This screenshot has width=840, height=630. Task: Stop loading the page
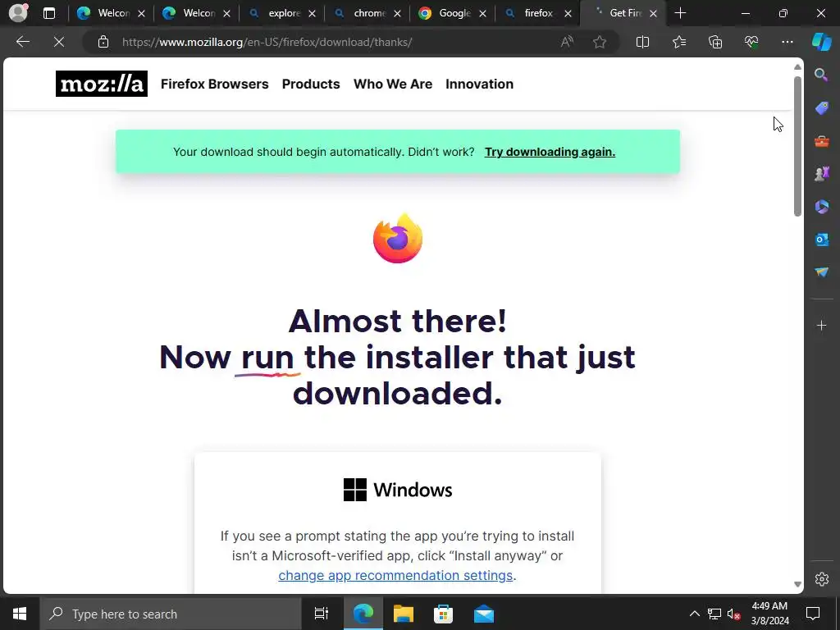point(59,42)
